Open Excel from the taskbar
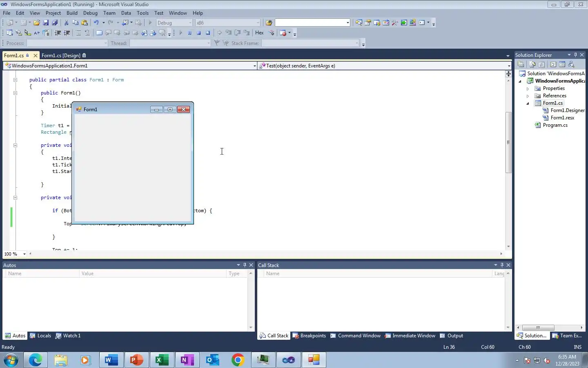Viewport: 588px width, 368px height. (162, 360)
